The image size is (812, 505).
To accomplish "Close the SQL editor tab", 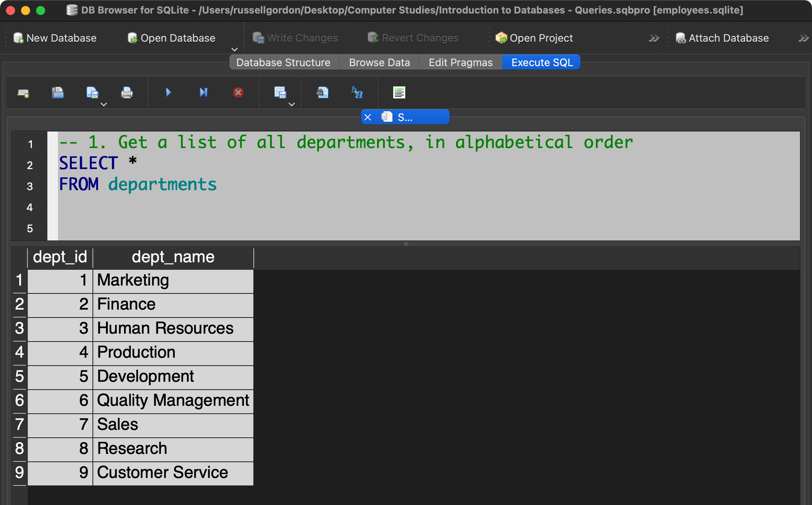I will click(x=368, y=117).
